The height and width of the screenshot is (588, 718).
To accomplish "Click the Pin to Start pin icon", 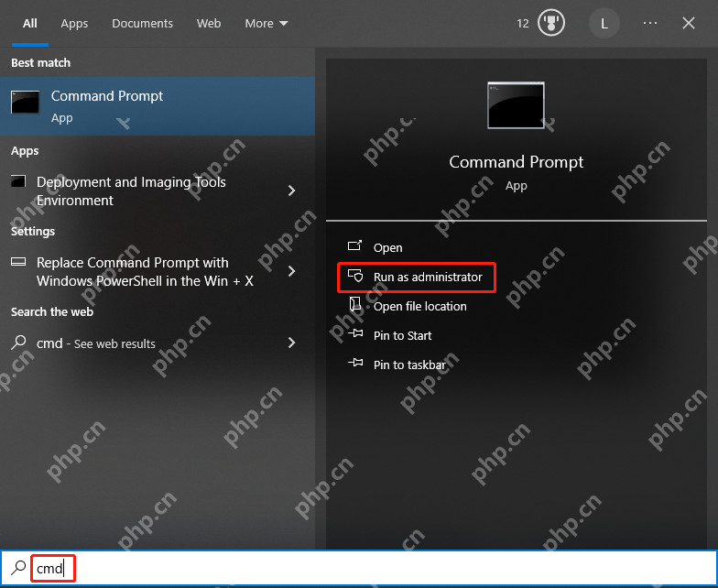I will pos(355,333).
